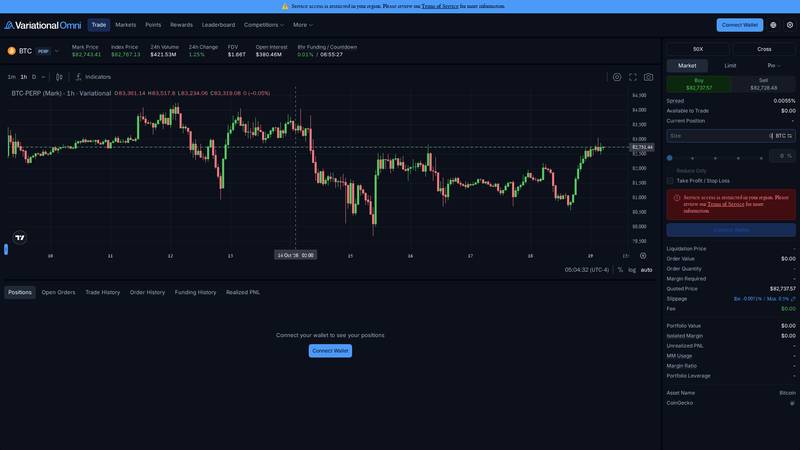Expand the More dropdown in navigation

click(x=303, y=25)
